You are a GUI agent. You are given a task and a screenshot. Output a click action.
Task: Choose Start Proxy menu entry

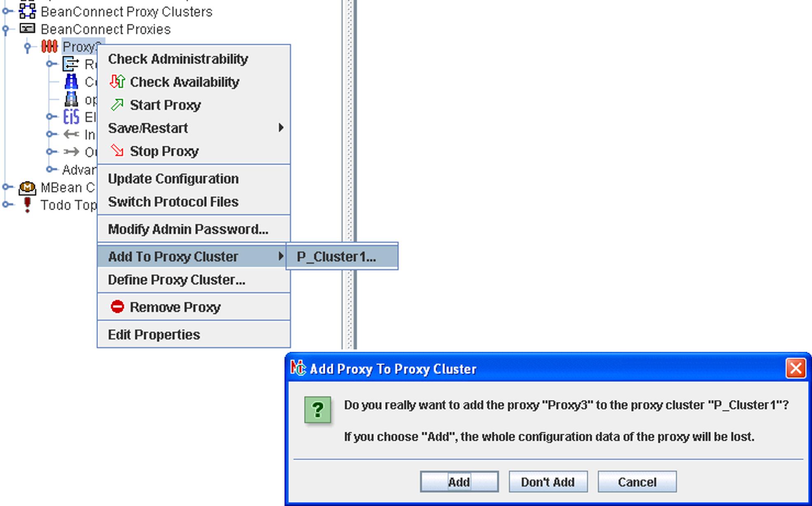[165, 105]
